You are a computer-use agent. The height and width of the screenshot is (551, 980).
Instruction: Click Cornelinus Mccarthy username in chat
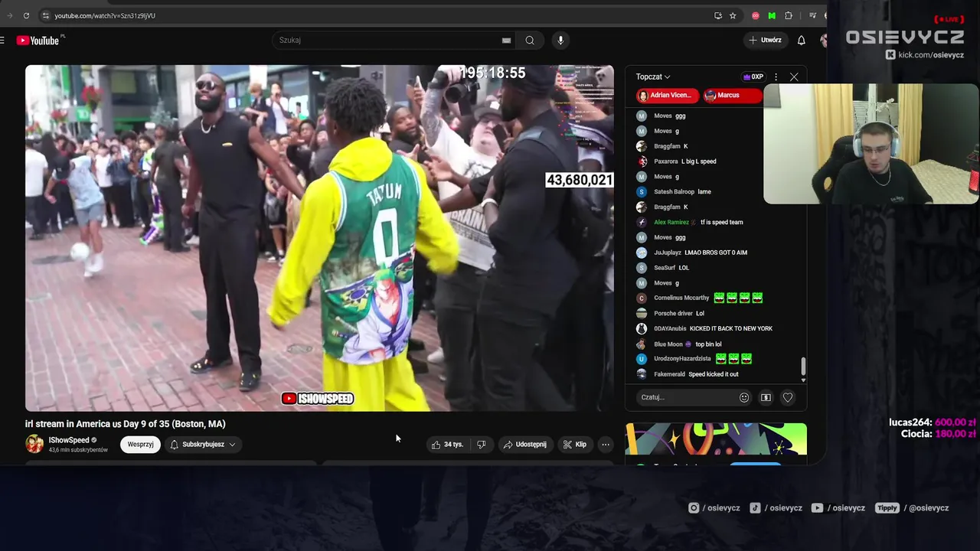(x=681, y=298)
